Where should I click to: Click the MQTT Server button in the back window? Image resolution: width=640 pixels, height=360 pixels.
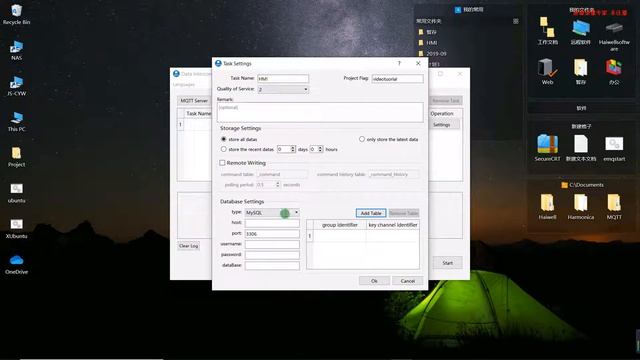[x=194, y=100]
